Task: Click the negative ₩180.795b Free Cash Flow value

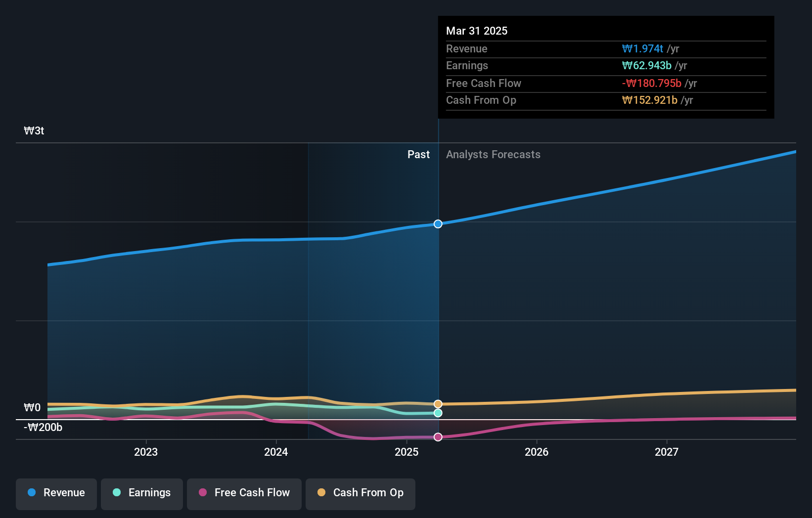Action: pyautogui.click(x=652, y=83)
